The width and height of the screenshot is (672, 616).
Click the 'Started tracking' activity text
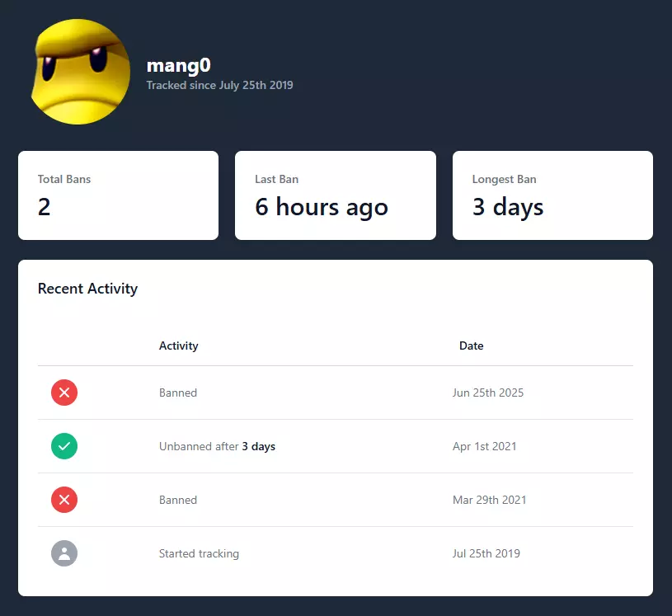point(200,553)
